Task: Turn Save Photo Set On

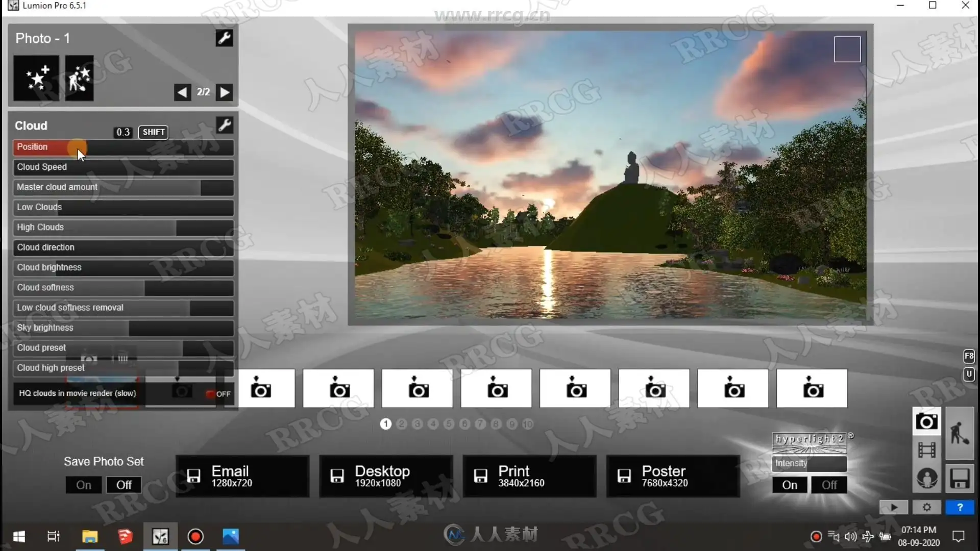Action: [x=84, y=485]
